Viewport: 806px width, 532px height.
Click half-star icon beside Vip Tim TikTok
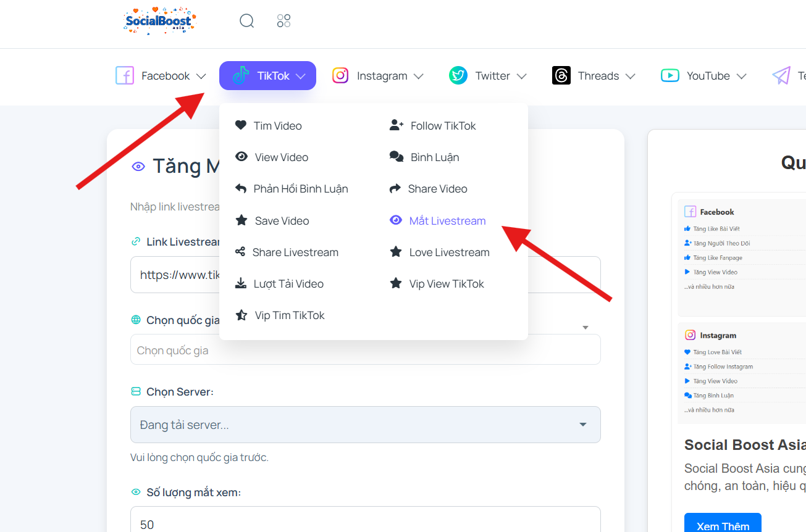coord(241,315)
